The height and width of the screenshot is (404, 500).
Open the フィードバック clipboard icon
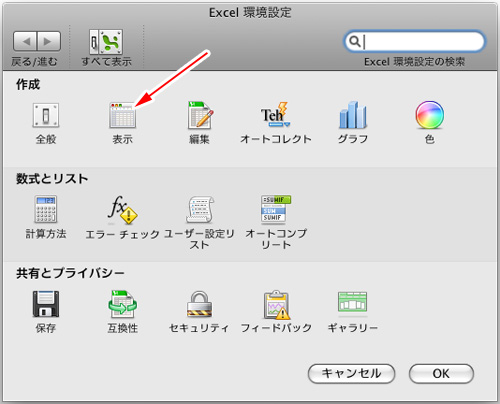tap(276, 304)
